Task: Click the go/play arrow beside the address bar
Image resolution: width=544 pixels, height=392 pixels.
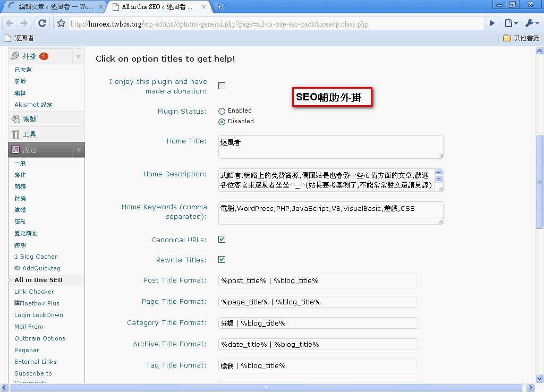Action: click(491, 23)
